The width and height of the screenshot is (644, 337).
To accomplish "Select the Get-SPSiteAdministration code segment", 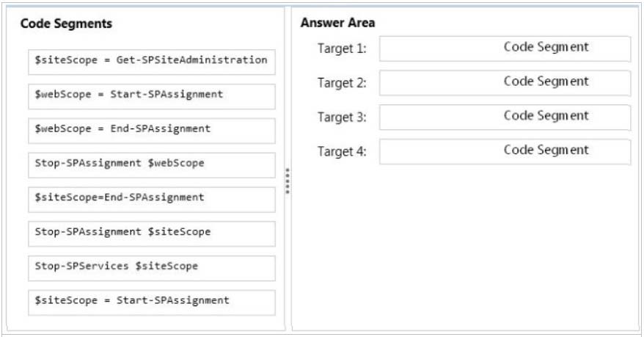I will point(152,62).
